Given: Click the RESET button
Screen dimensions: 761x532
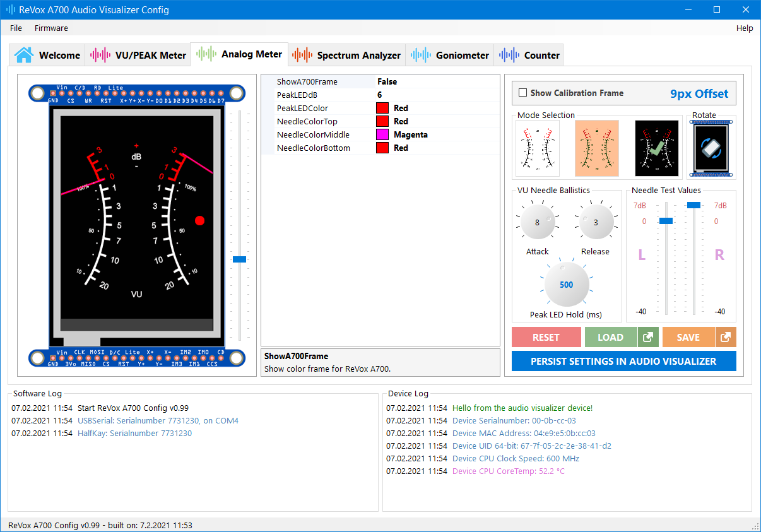Looking at the screenshot, I should coord(546,337).
